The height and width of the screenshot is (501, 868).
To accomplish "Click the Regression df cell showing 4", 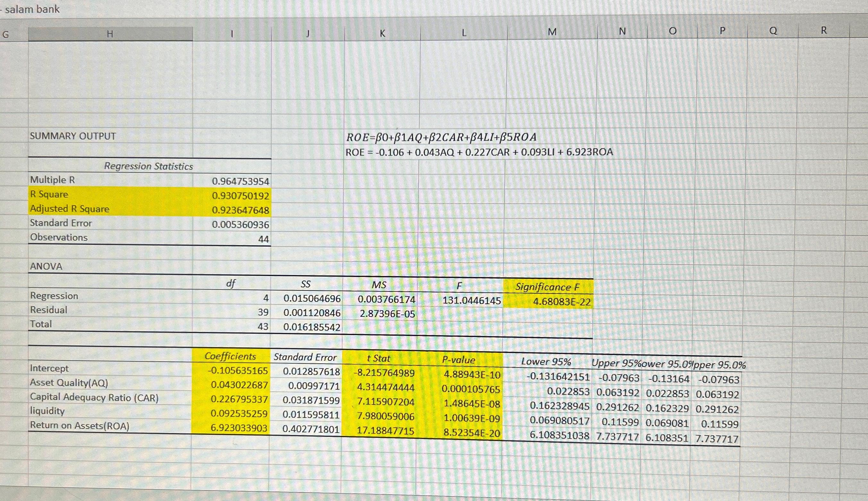I will 265,298.
